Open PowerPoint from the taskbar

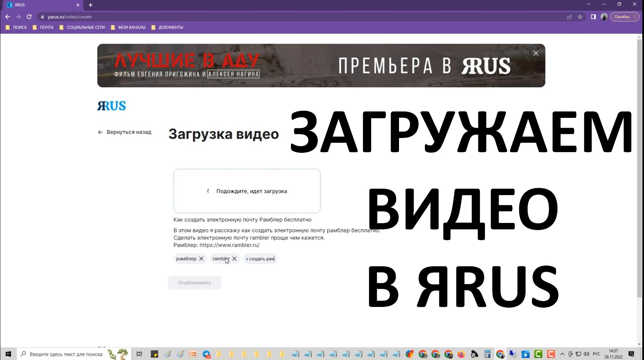click(193, 354)
